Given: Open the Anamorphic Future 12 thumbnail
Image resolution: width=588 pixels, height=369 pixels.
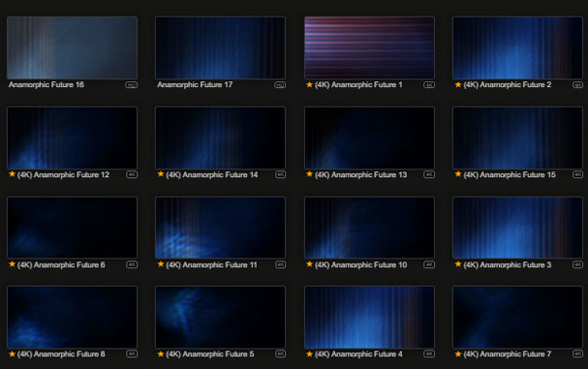Looking at the screenshot, I should point(72,138).
